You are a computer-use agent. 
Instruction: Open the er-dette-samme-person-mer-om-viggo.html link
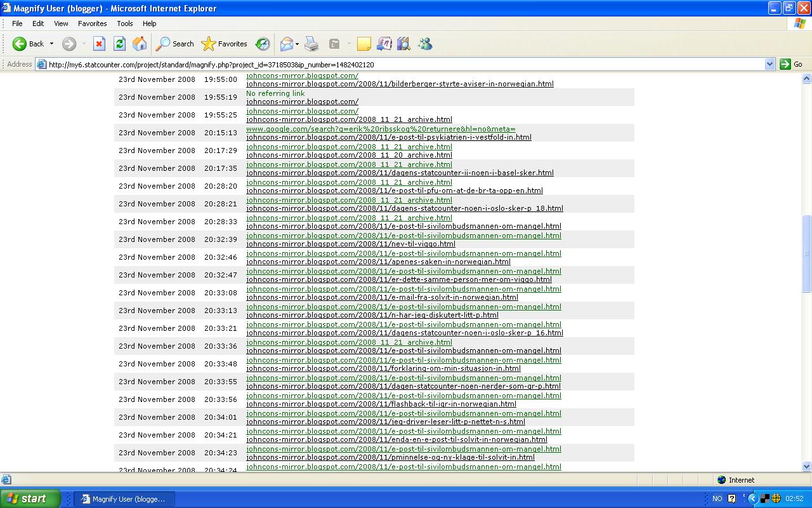399,279
